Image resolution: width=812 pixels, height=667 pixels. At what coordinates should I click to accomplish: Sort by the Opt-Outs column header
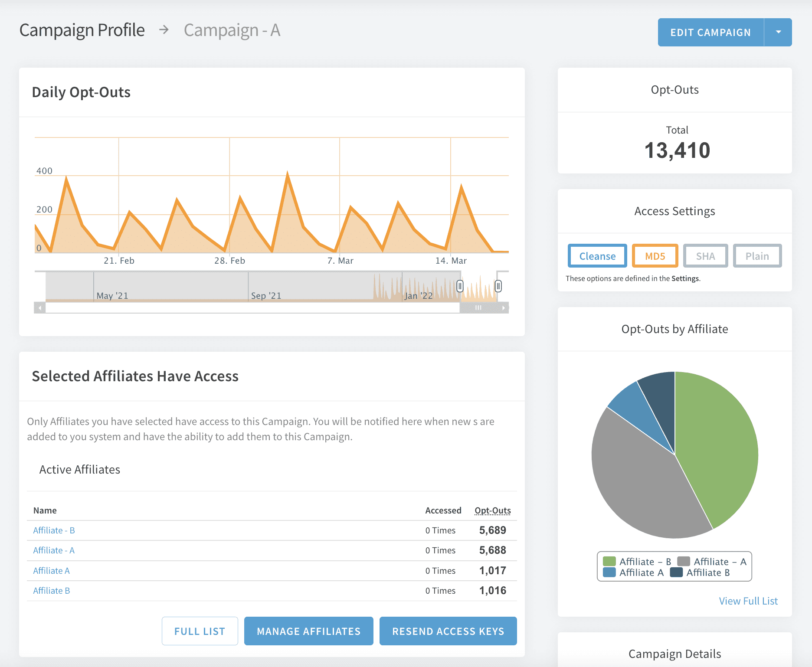(493, 510)
